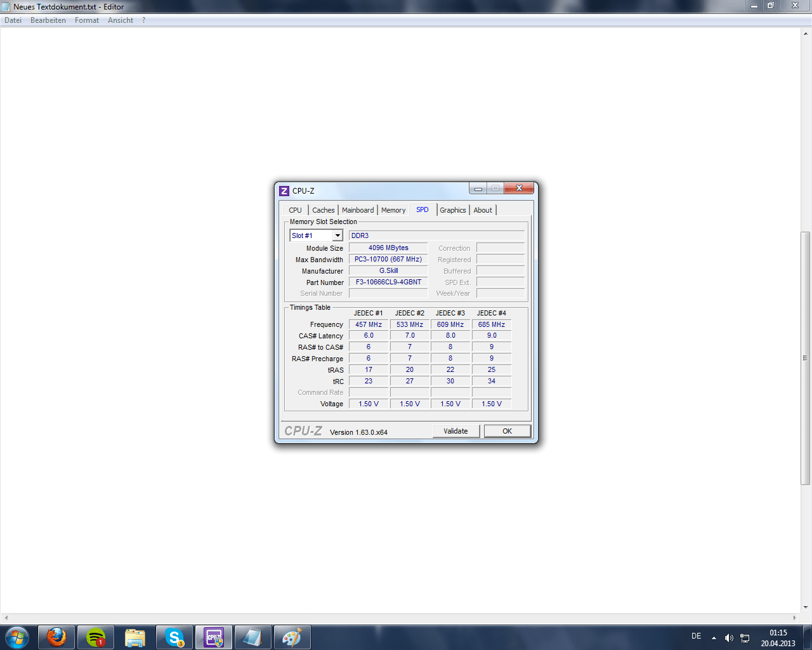Image resolution: width=812 pixels, height=650 pixels.
Task: Click the JEDEC #1 frequency 457 MHz
Action: (x=369, y=324)
